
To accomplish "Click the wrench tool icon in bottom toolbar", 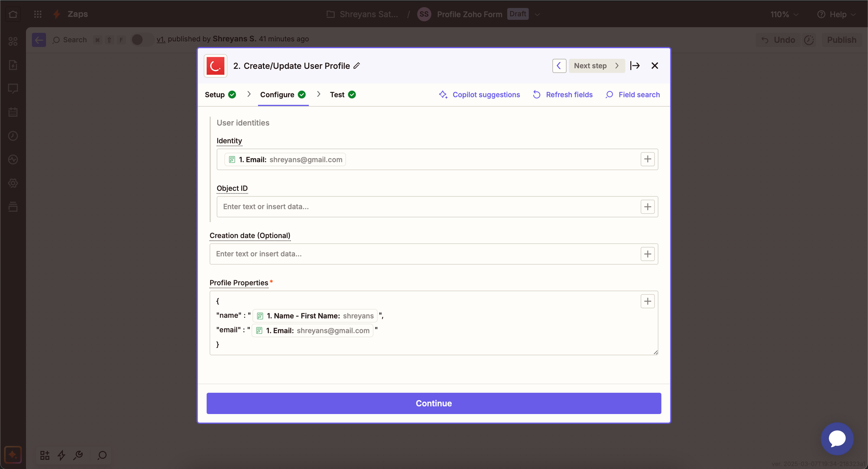I will (78, 455).
